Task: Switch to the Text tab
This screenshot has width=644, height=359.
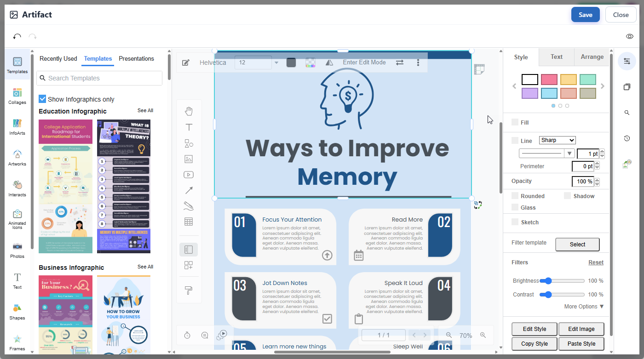Action: click(x=557, y=57)
